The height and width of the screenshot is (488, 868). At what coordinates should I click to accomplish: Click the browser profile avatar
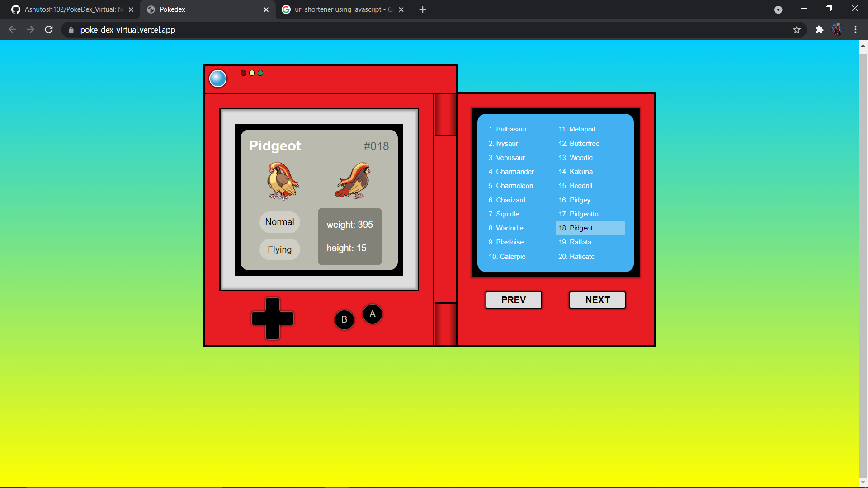click(838, 30)
